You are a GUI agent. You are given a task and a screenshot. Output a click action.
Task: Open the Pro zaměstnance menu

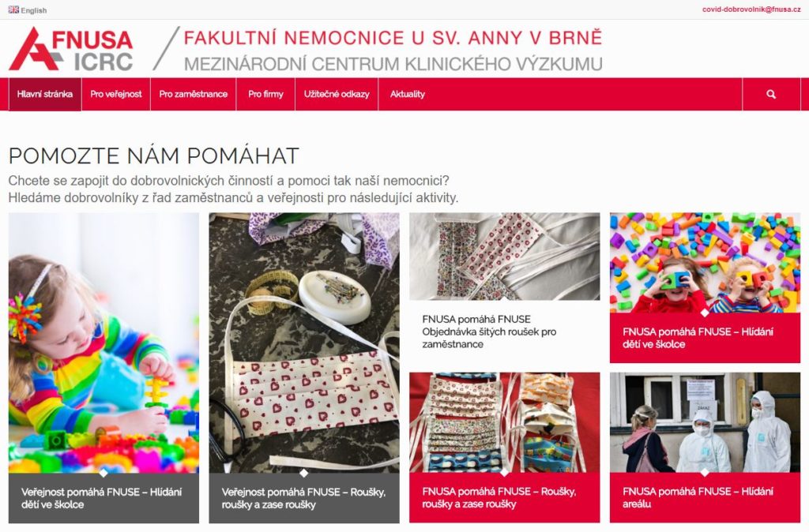(194, 95)
